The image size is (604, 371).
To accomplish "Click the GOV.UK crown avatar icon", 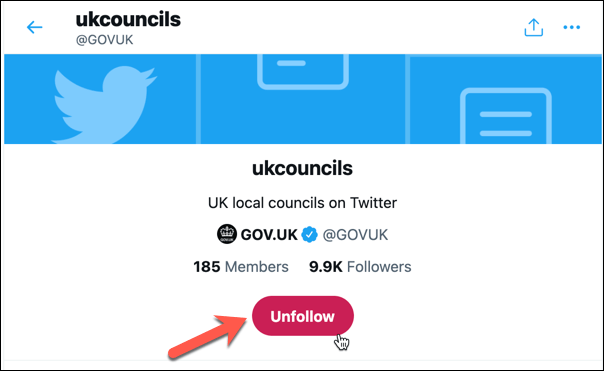I will (226, 234).
